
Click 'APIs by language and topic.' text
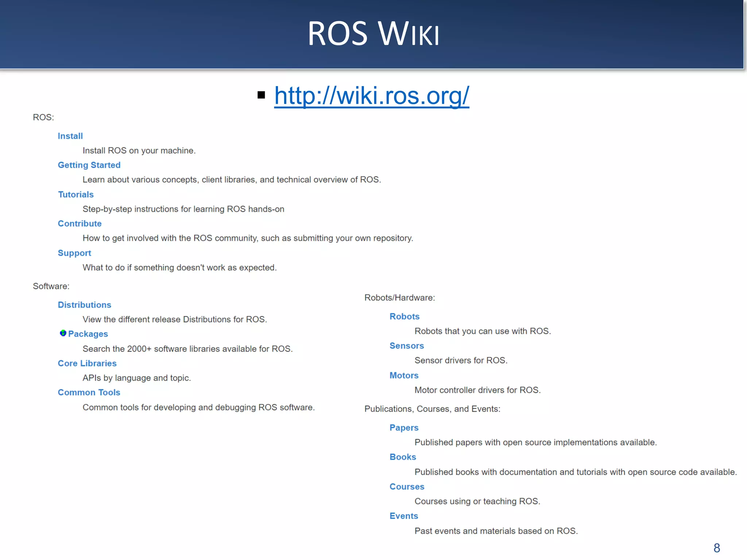(x=137, y=378)
